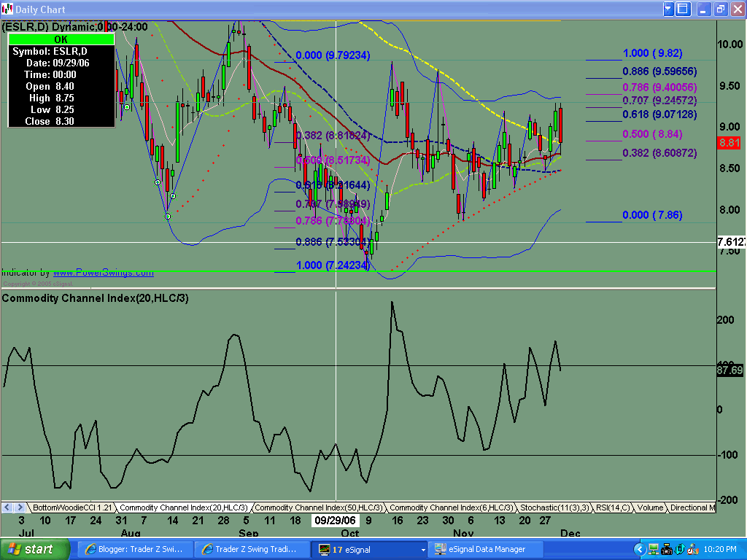Expand hidden system tray icons arrow
Viewport: 747px width, 560px height.
click(x=639, y=550)
